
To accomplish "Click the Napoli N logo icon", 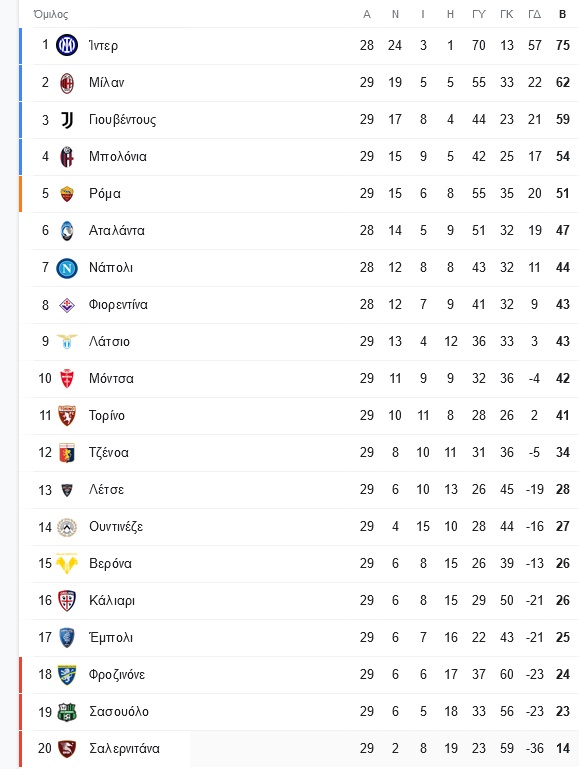I will pyautogui.click(x=67, y=268).
